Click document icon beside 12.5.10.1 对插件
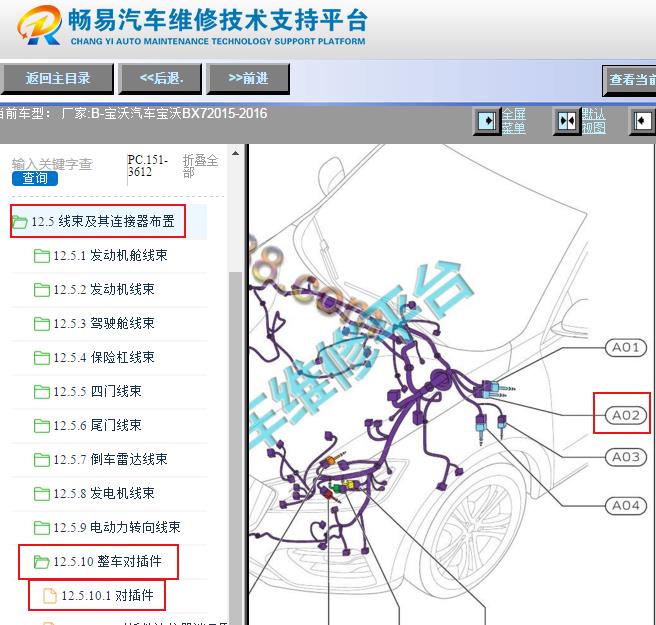This screenshot has height=625, width=656. (50, 595)
